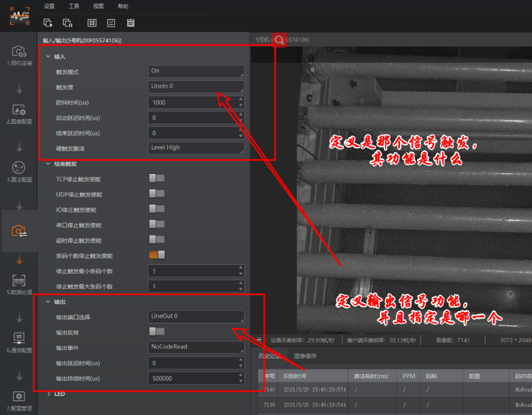Switch to the 图像缓存 tab

click(x=307, y=356)
